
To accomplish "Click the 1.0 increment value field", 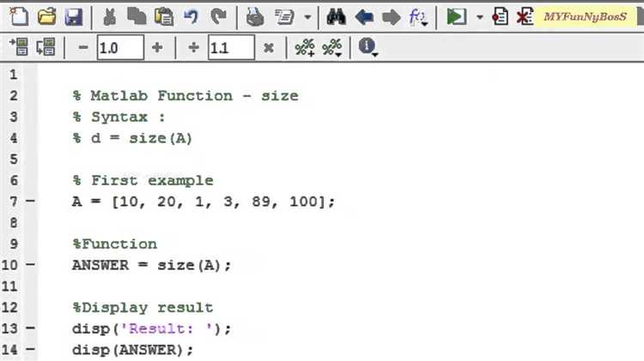I will coord(120,47).
